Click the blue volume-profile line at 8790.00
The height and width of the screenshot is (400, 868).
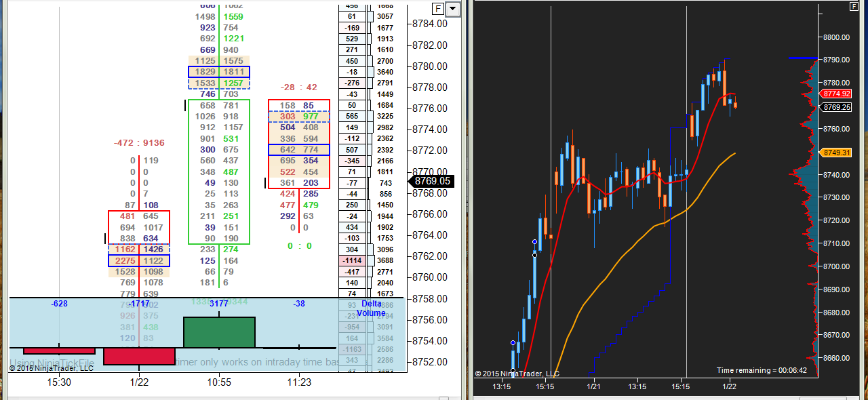coord(803,58)
